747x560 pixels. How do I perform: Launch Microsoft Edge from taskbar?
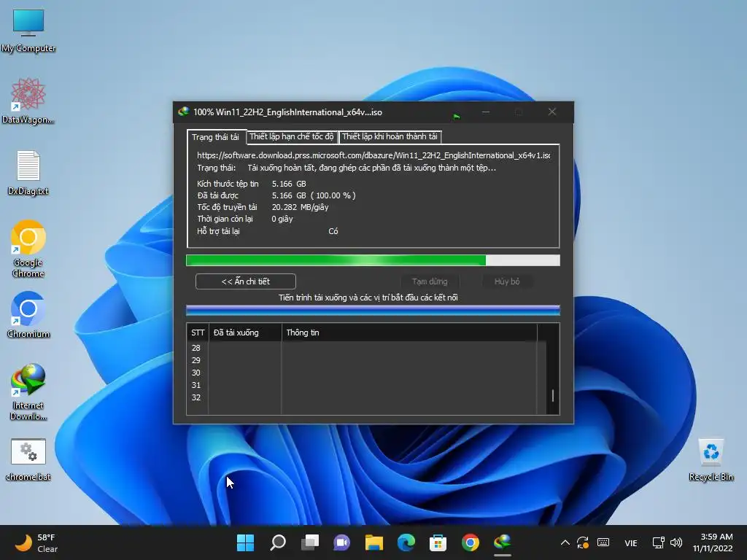[406, 542]
